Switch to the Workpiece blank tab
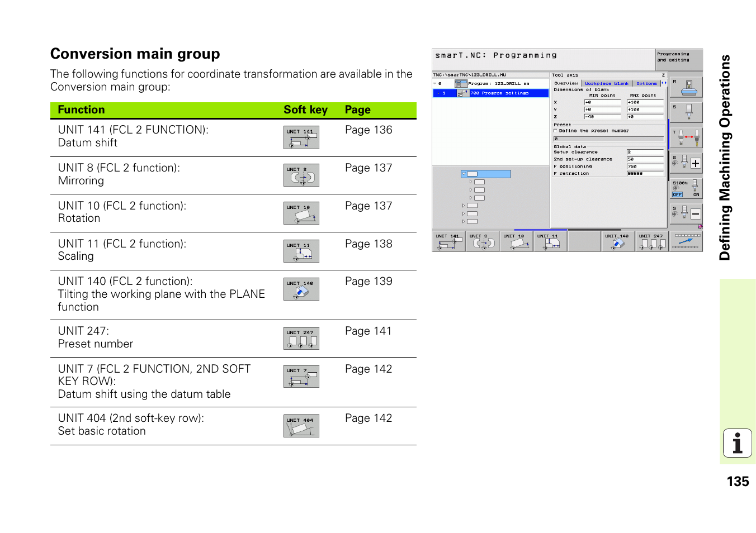This screenshot has height=533, width=756. pyautogui.click(x=607, y=83)
